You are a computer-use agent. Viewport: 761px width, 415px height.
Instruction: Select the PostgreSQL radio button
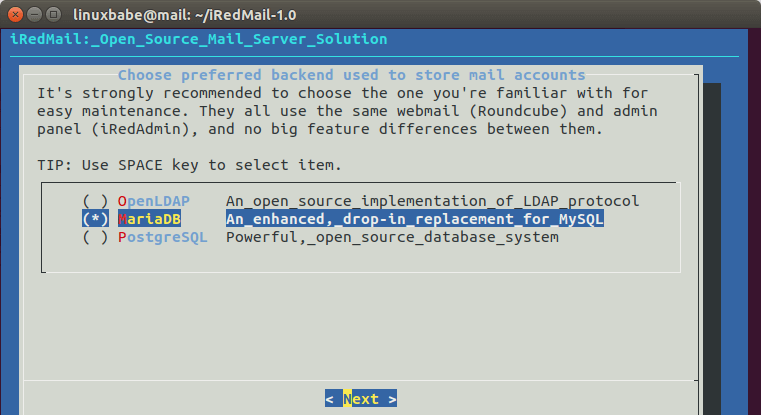[x=96, y=237]
